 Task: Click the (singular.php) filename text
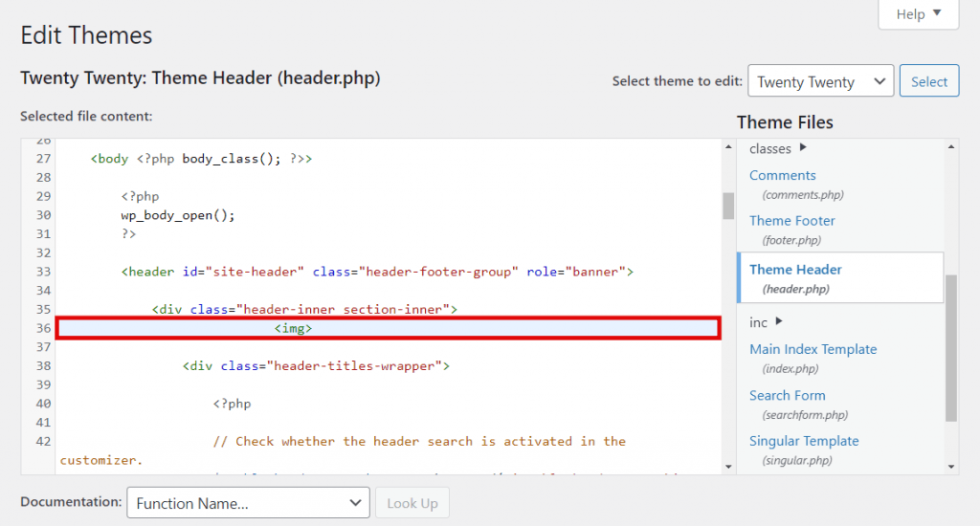[x=797, y=460]
